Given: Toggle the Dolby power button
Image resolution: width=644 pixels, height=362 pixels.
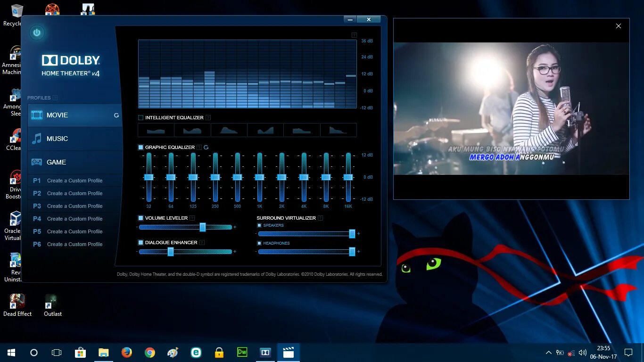Looking at the screenshot, I should [37, 33].
